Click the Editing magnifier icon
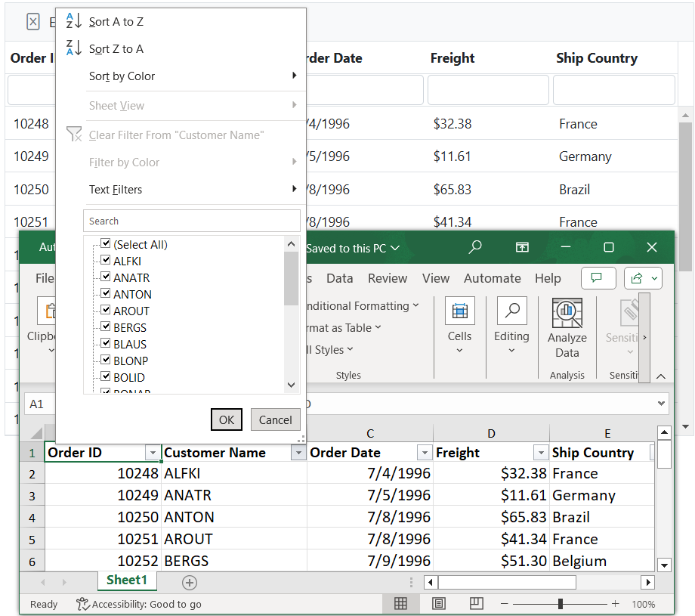 (511, 311)
